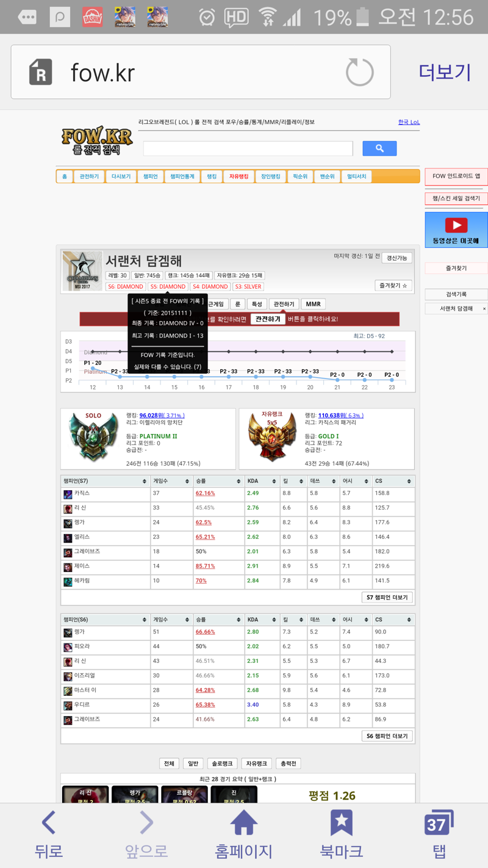Click the 마스터 이 champion icon in S6 table

[68, 691]
